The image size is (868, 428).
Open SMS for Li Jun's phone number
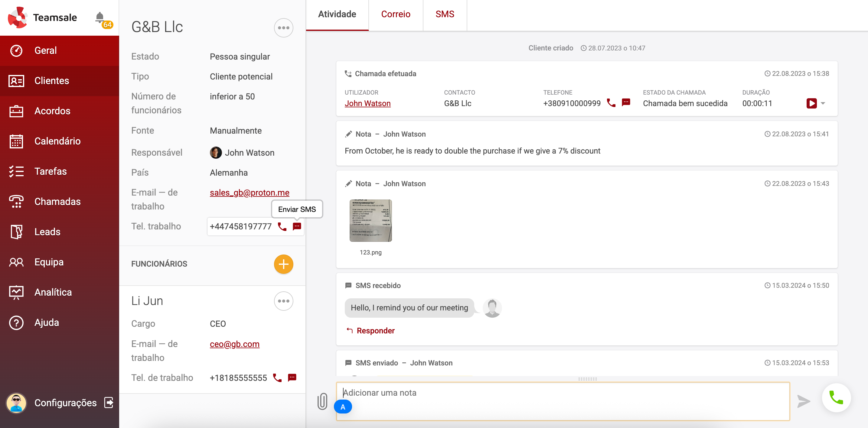[292, 378]
